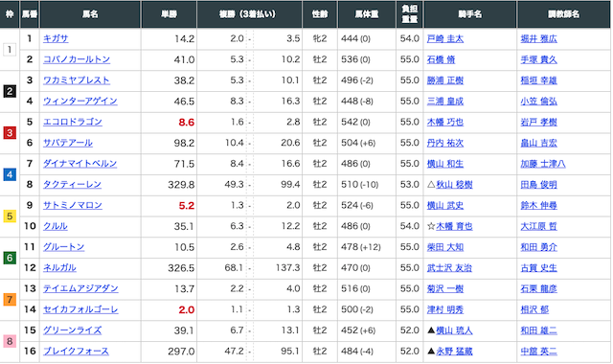Viewport: 613px width, 364px height.
Task: Open trainer 中舘 英二 page
Action: [x=538, y=352]
